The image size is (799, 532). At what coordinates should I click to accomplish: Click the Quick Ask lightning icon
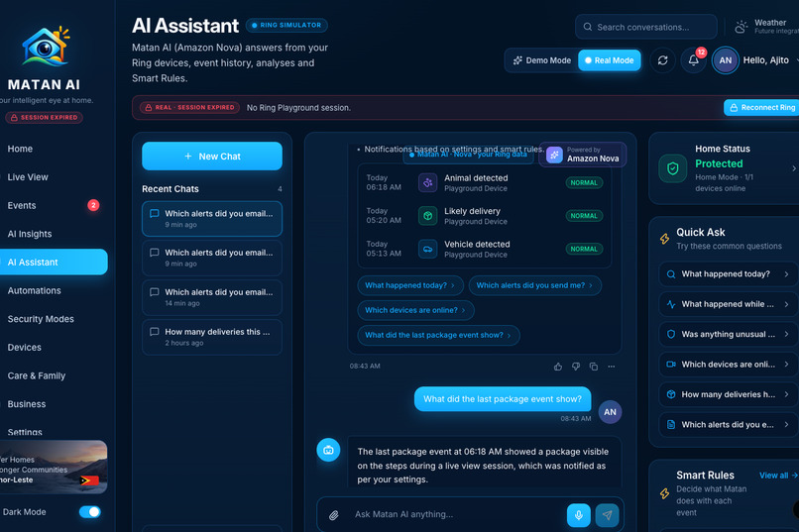[x=664, y=239]
